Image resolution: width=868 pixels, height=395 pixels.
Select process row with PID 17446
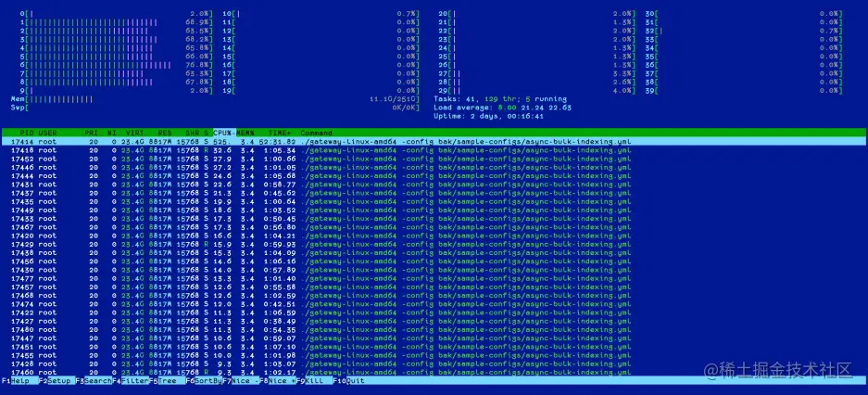point(434,167)
